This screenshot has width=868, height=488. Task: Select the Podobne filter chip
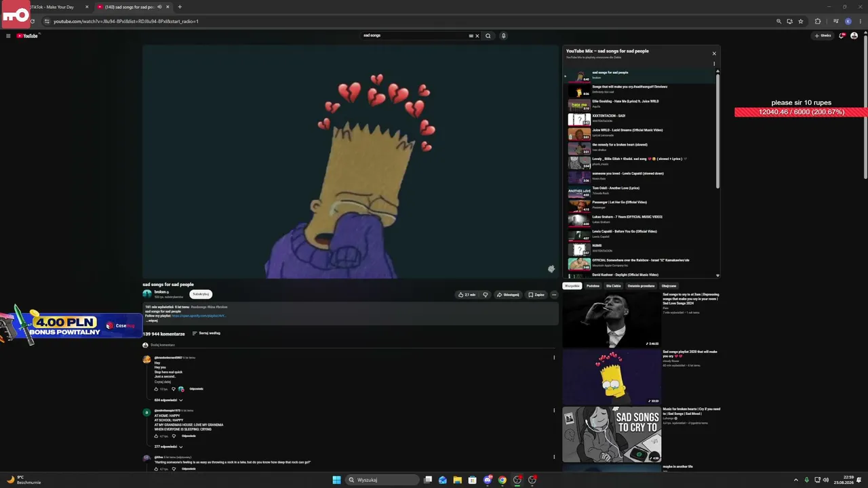[593, 286]
